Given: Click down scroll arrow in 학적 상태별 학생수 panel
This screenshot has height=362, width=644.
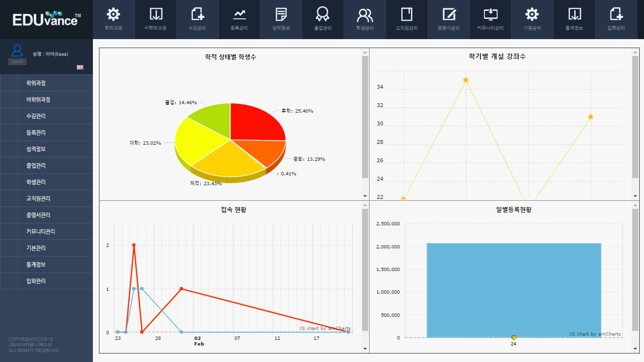Looking at the screenshot, I should (364, 196).
